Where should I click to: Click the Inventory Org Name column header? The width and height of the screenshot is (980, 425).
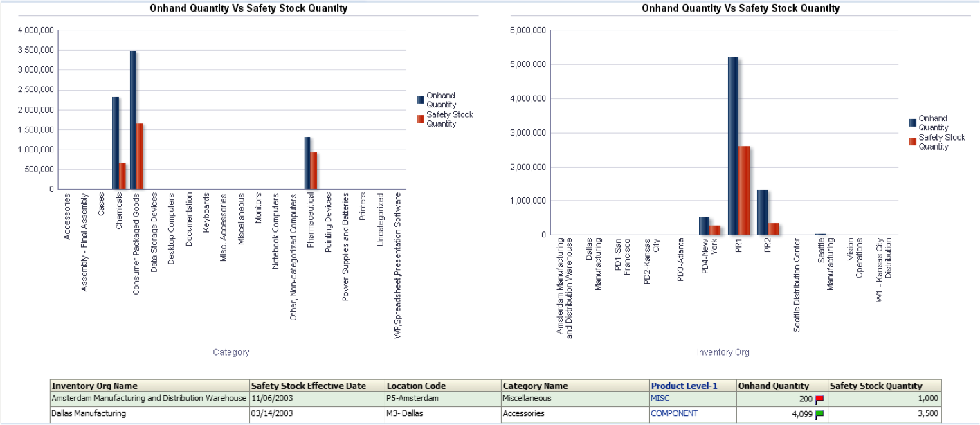[95, 386]
